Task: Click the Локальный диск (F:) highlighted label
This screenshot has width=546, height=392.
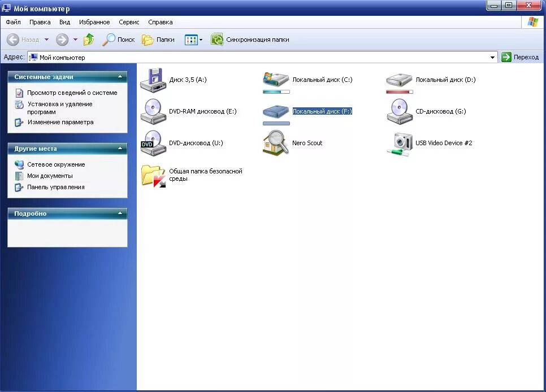Action: pos(322,111)
